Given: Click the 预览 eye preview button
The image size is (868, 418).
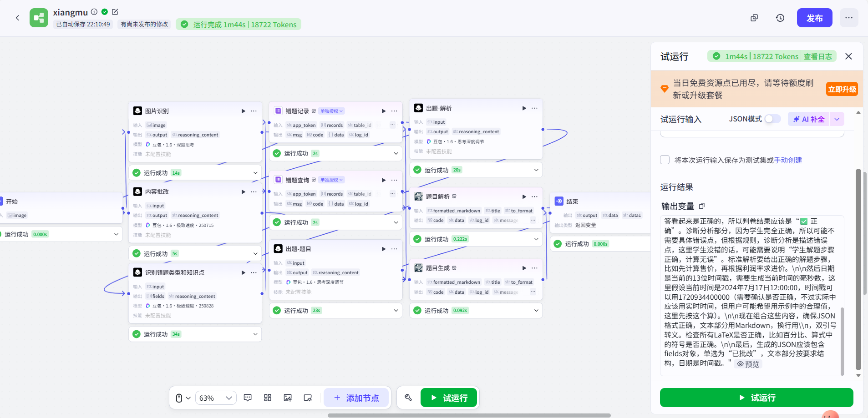Looking at the screenshot, I should pos(748,364).
